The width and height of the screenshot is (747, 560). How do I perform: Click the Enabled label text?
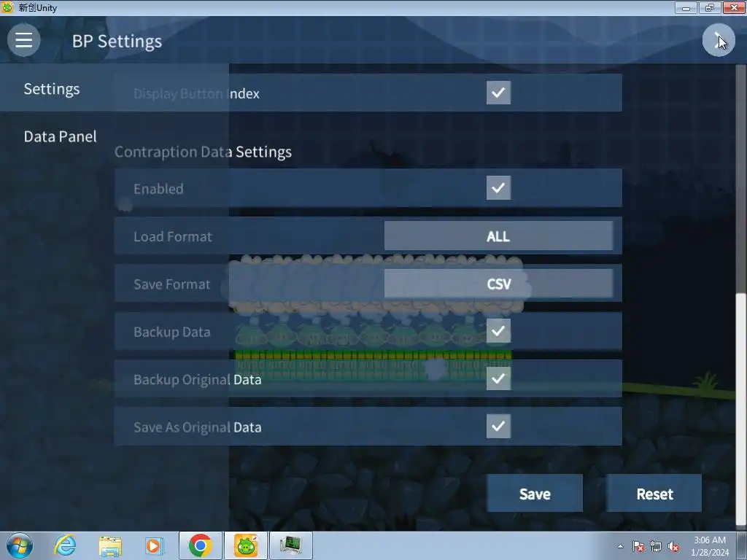[158, 189]
